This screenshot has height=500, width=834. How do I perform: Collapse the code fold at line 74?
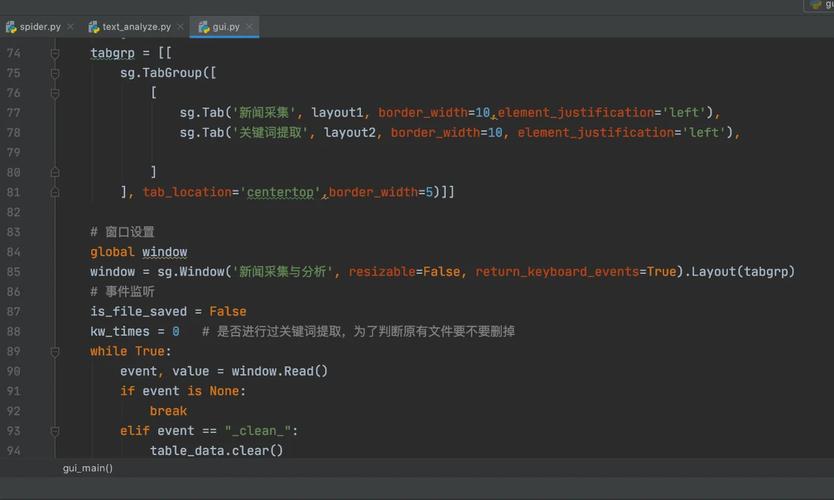coord(55,53)
